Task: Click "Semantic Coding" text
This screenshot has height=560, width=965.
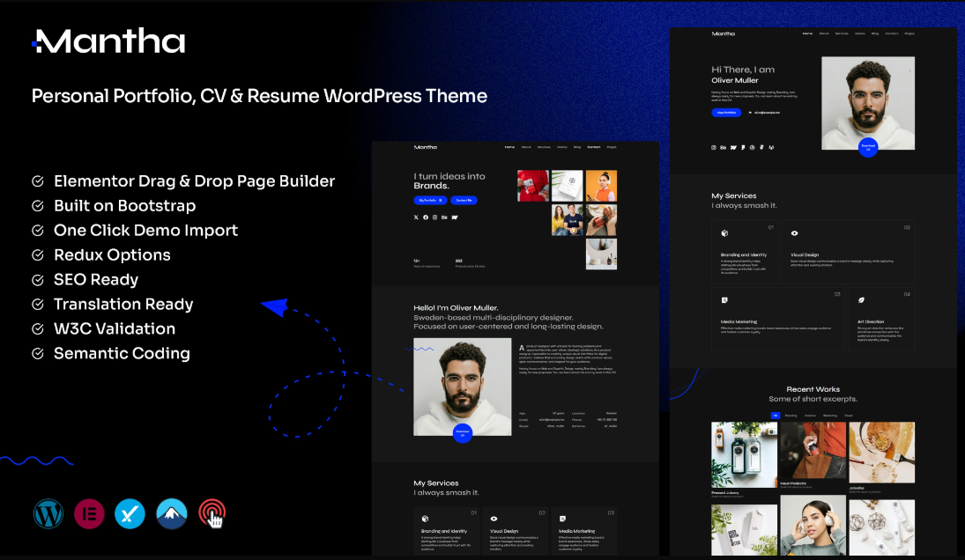Action: coord(122,353)
